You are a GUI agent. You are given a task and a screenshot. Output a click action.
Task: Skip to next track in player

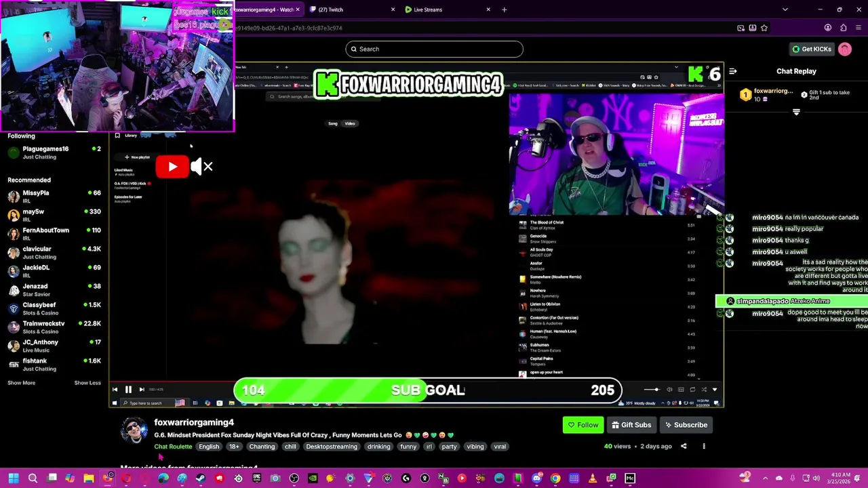(x=141, y=390)
